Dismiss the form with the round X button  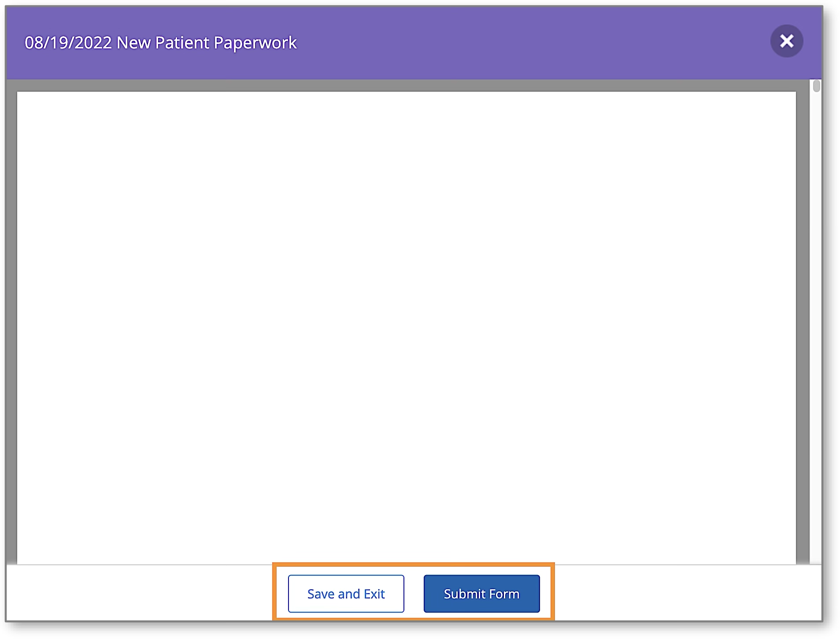pos(786,41)
